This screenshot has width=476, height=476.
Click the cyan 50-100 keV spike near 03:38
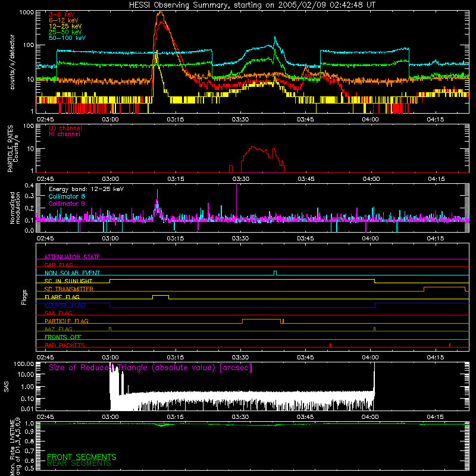point(275,39)
